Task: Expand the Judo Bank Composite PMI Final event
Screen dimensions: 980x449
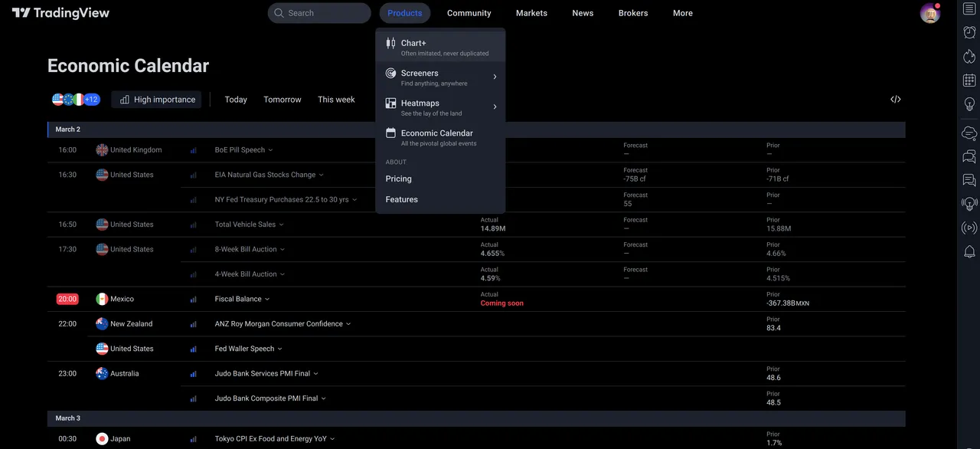Action: tap(324, 398)
